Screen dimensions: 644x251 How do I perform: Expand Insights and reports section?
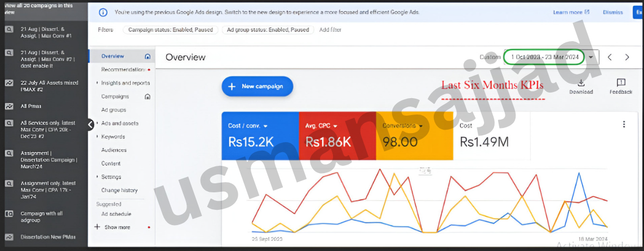[97, 83]
